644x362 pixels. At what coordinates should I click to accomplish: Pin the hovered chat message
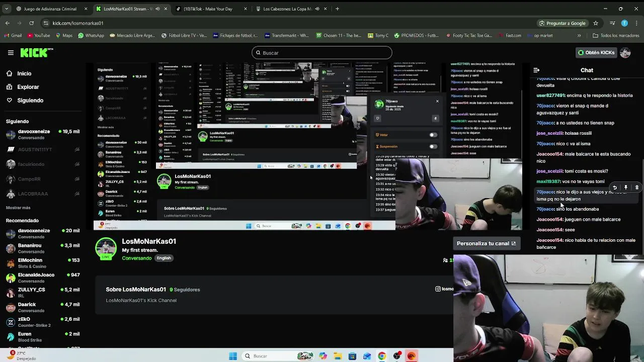(x=626, y=188)
